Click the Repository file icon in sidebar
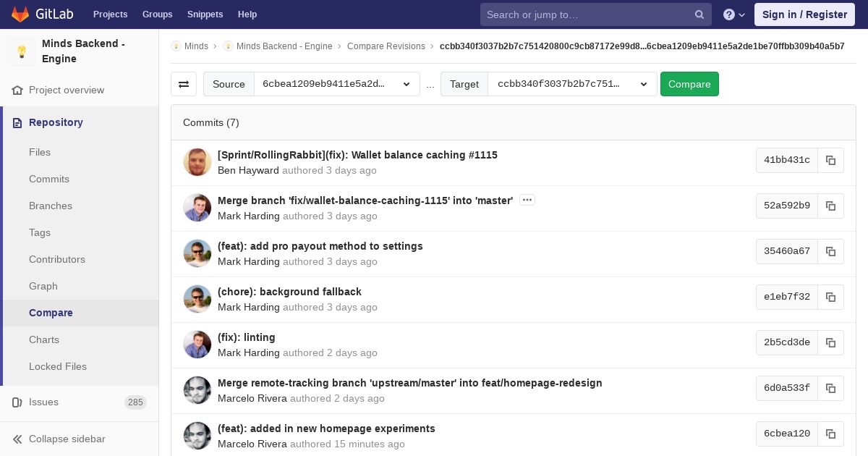The image size is (868, 456). click(17, 123)
